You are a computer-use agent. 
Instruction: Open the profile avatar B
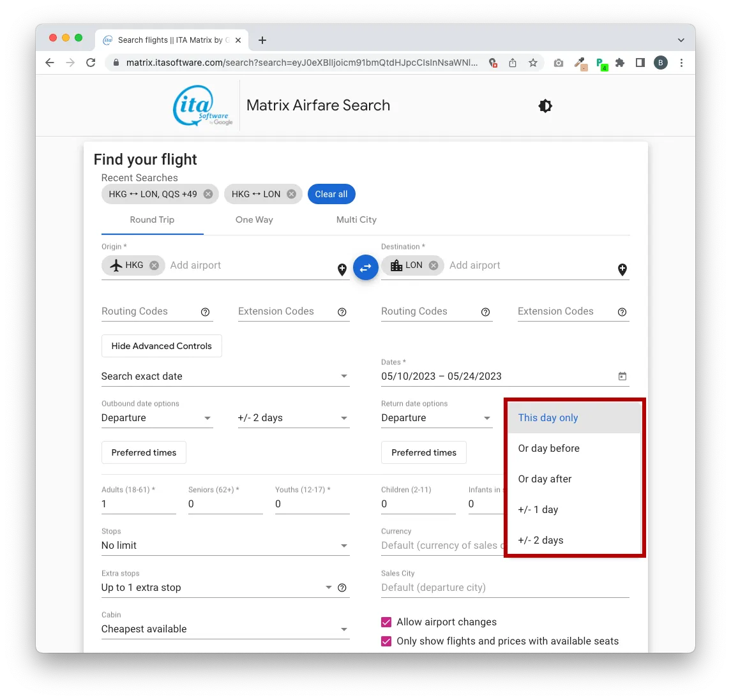(x=661, y=63)
